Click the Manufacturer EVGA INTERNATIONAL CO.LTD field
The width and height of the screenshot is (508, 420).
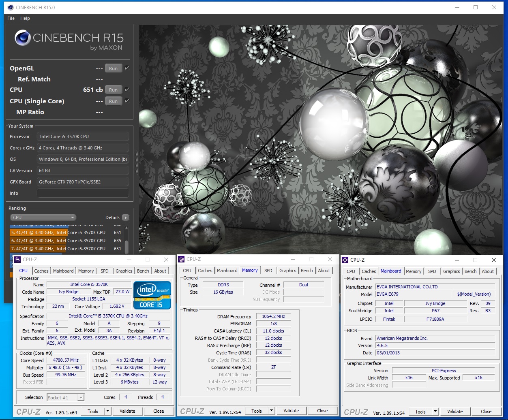tap(435, 287)
